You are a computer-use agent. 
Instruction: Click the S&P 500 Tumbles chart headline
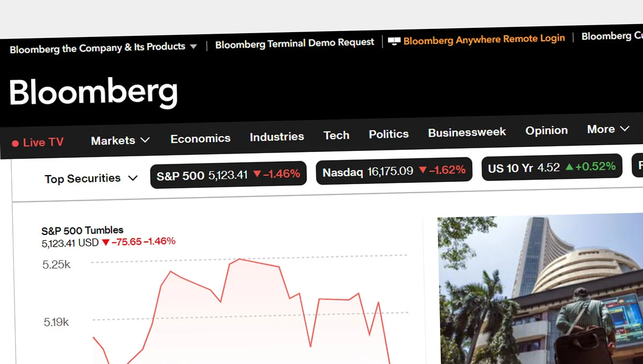[83, 230]
